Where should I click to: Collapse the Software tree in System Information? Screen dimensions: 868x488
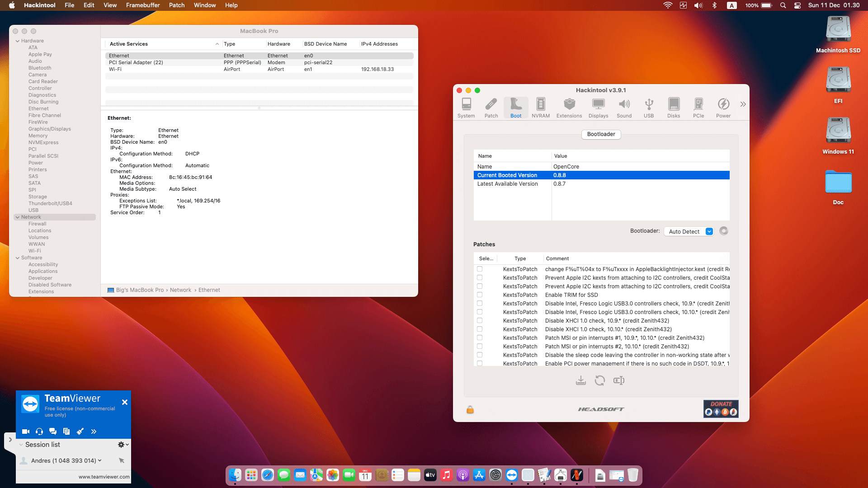coord(18,258)
